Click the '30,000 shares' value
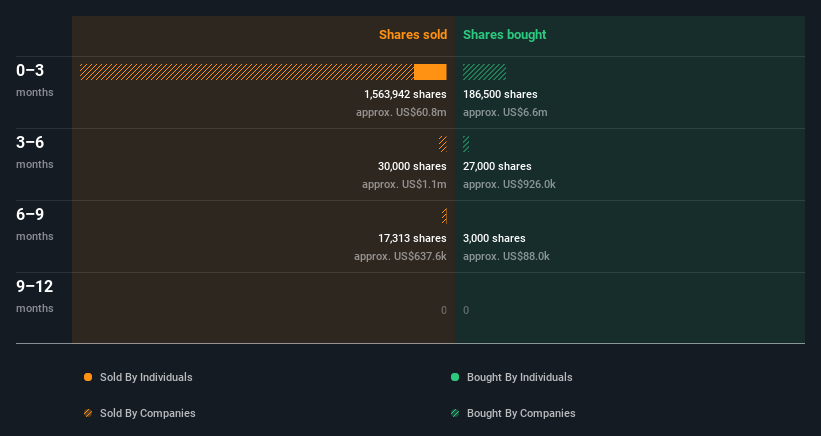The width and height of the screenshot is (821, 436). click(x=412, y=166)
